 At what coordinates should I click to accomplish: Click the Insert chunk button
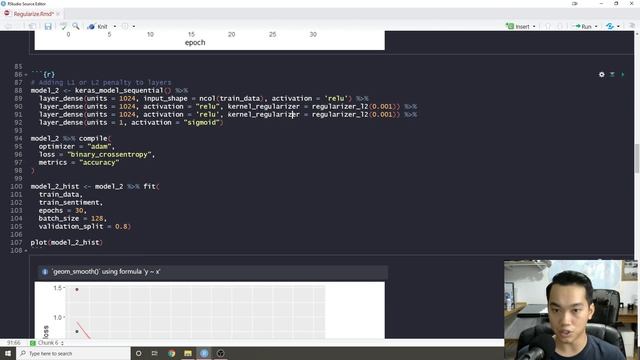coord(518,27)
